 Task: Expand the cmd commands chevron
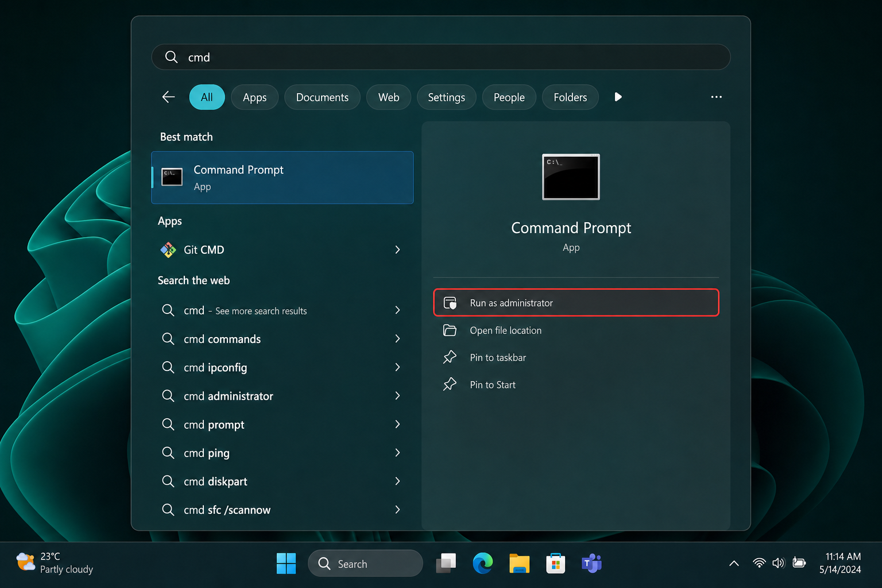pyautogui.click(x=397, y=339)
